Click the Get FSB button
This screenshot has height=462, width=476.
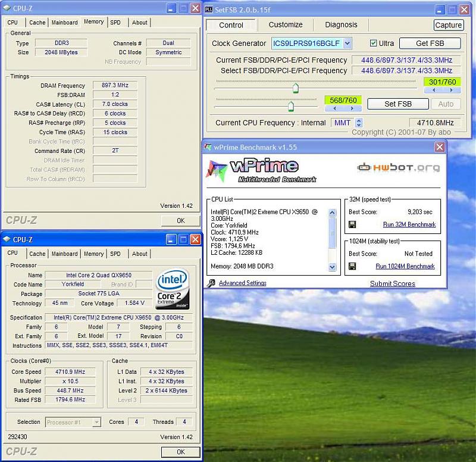430,43
